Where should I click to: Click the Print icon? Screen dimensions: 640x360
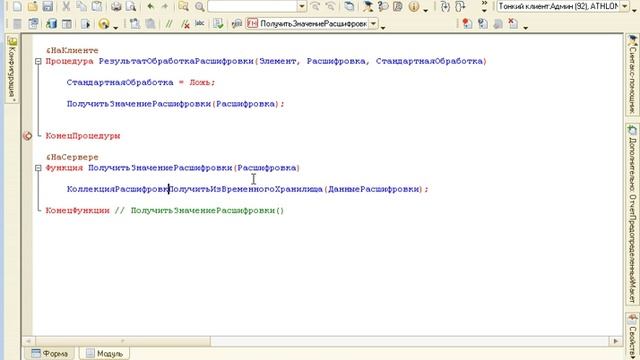(116, 7)
